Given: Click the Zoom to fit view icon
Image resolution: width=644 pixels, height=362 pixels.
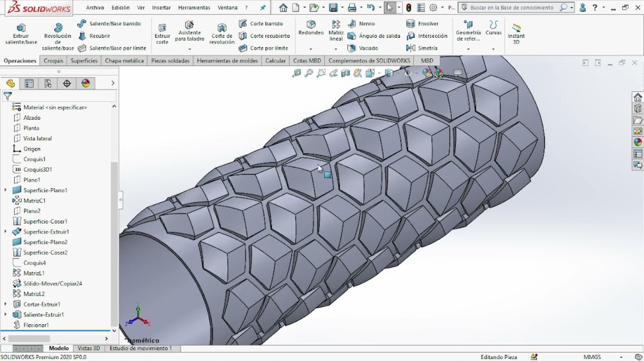Looking at the screenshot, I should [x=297, y=73].
